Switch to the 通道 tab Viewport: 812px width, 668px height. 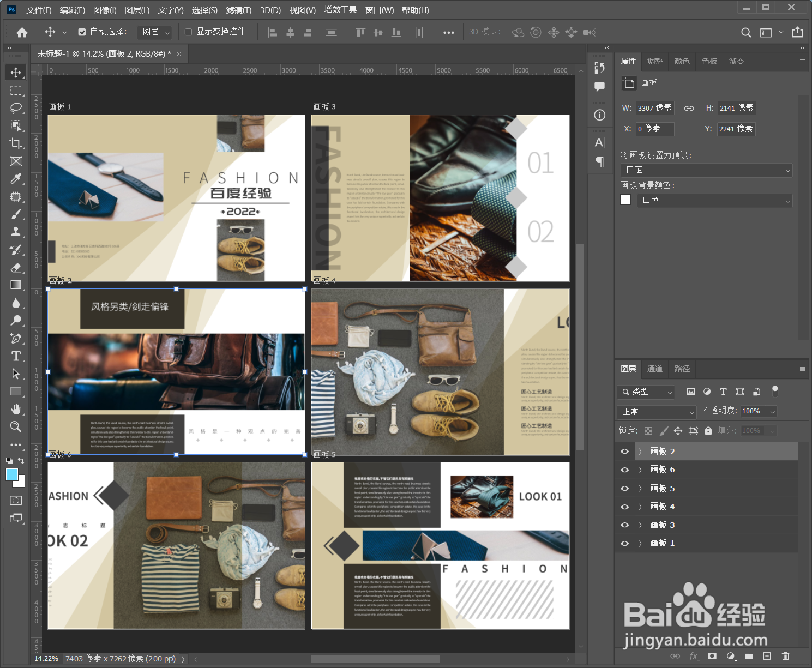point(654,369)
